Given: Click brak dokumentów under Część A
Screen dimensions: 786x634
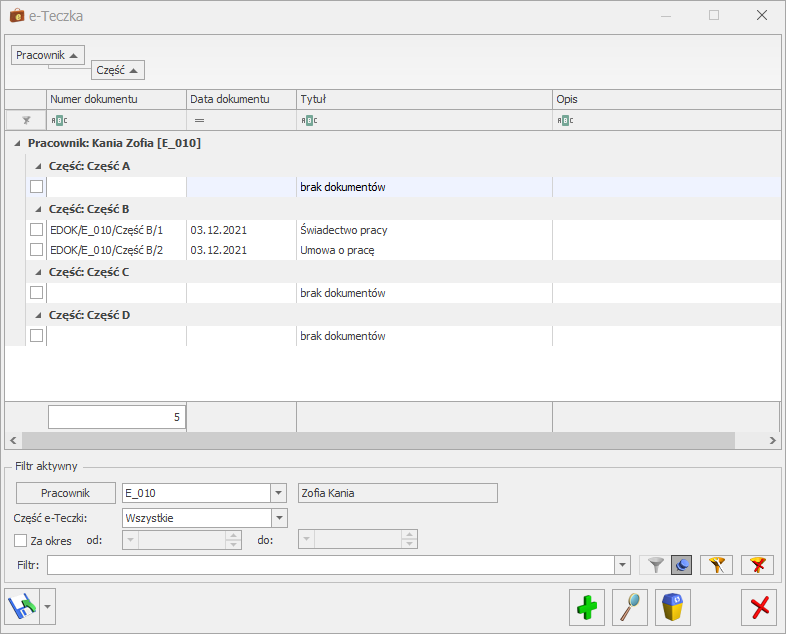Looking at the screenshot, I should pos(342,187).
